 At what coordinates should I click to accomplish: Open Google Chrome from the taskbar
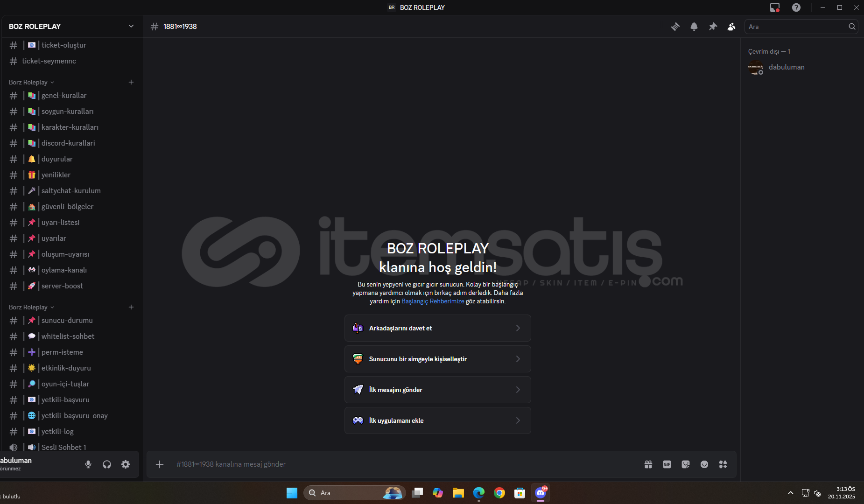coord(499,493)
